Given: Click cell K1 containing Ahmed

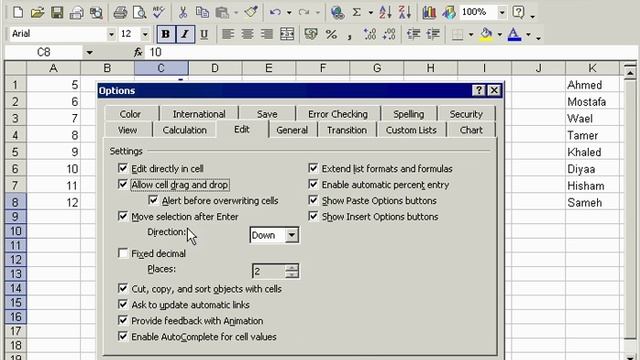Looking at the screenshot, I should point(592,85).
